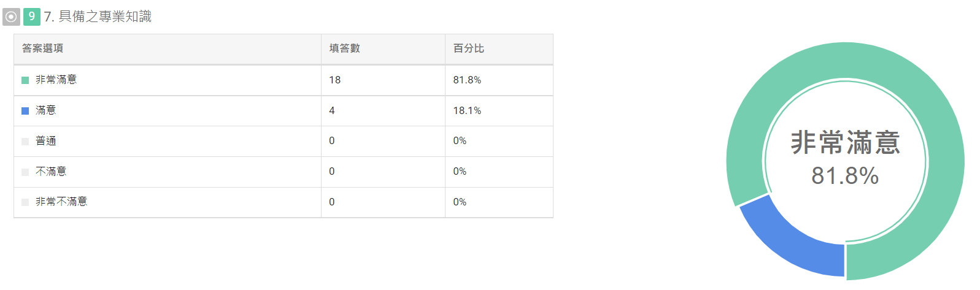
Task: Click the 18 response count cell
Action: pos(335,80)
